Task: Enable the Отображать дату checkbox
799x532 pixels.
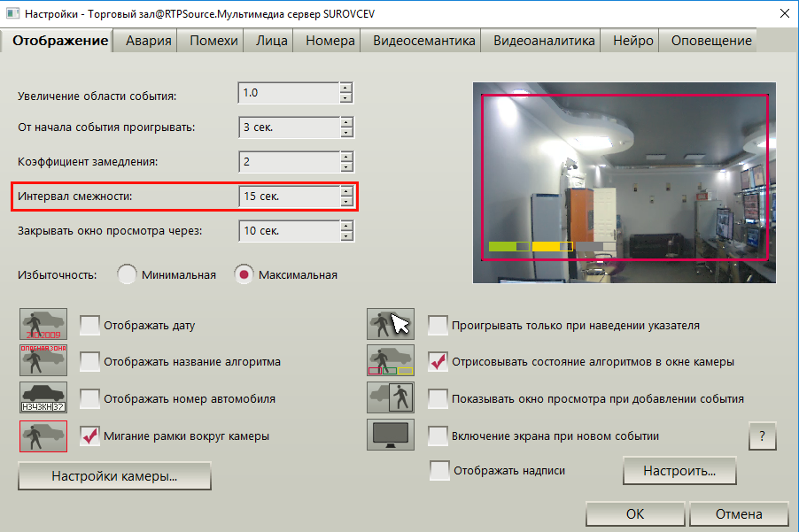Action: 89,326
